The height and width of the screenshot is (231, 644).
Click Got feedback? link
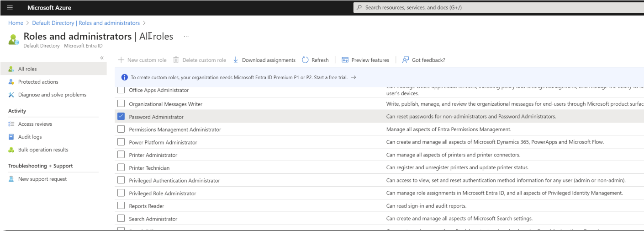[423, 60]
